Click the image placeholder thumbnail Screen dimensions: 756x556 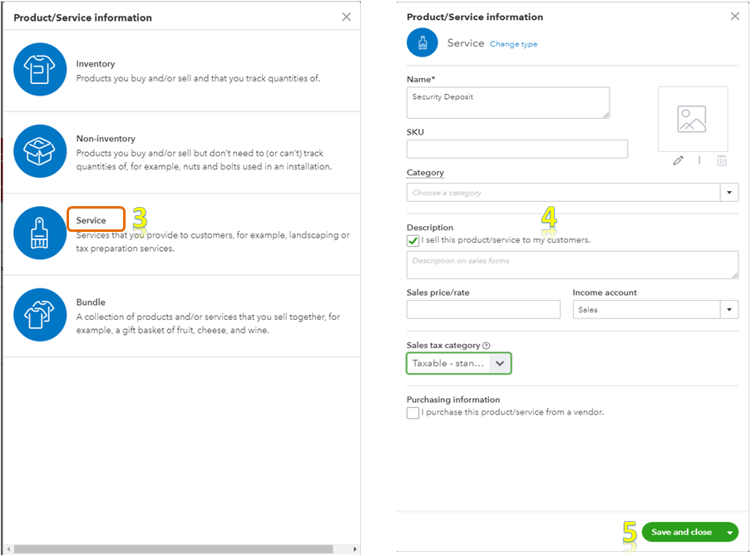click(692, 119)
